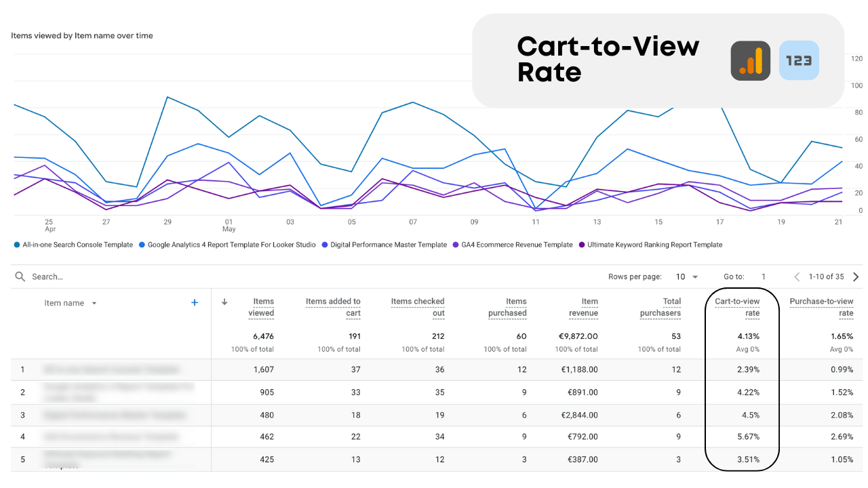This screenshot has width=868, height=488.
Task: Click the Go to page number field
Action: pos(764,277)
